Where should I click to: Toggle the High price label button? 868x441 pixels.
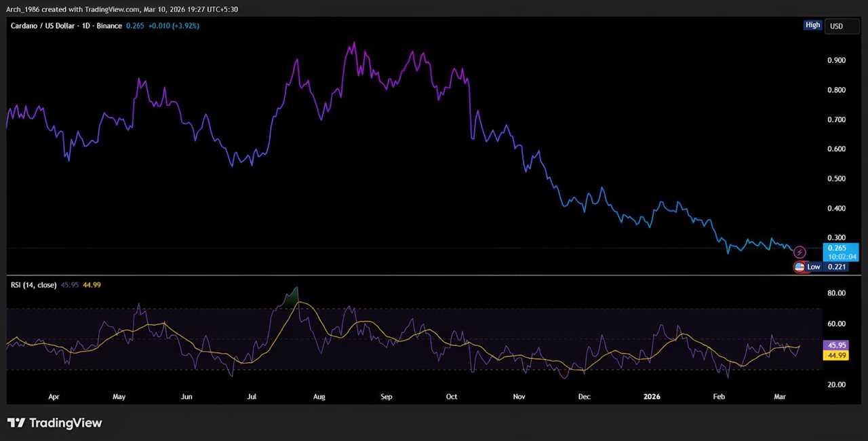click(812, 24)
